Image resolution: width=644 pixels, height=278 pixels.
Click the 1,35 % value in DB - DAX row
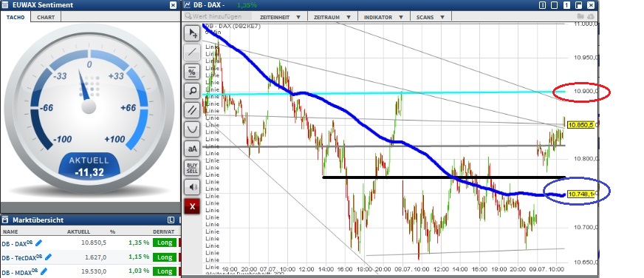[x=139, y=243]
